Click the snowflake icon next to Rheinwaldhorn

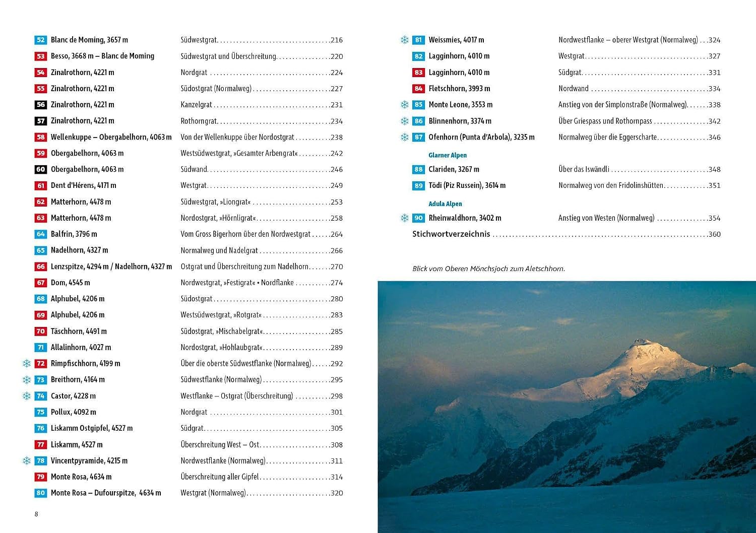pos(405,218)
